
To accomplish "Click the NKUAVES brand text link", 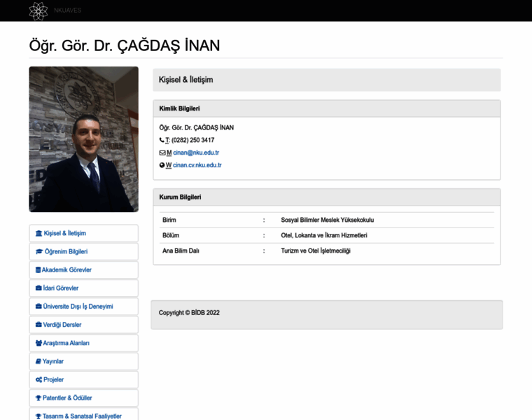I will [67, 10].
